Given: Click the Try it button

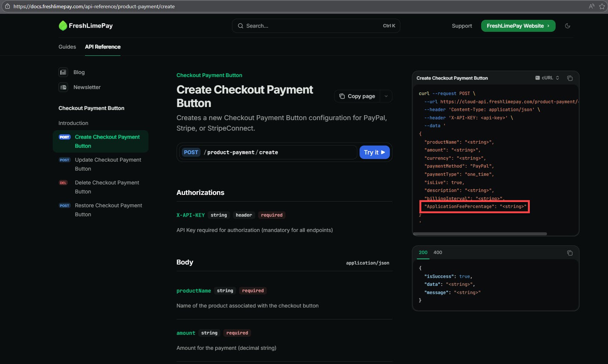Looking at the screenshot, I should pos(375,152).
